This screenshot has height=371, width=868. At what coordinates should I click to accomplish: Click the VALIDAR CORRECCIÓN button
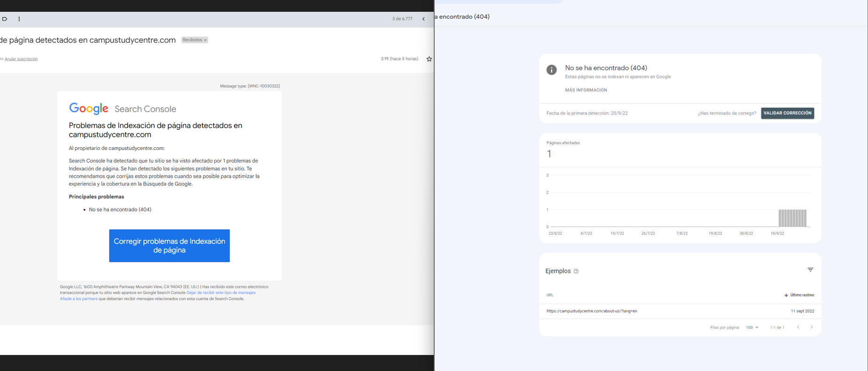[788, 113]
